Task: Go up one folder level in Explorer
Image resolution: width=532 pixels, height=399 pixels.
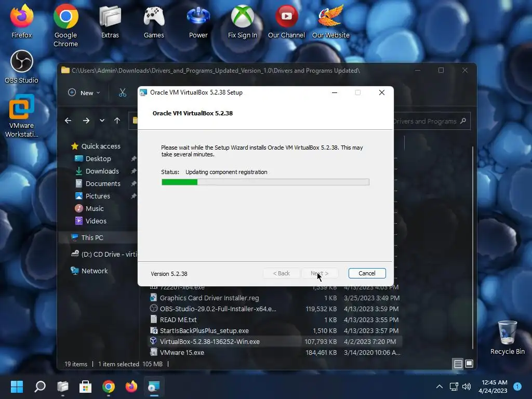Action: 117,121
